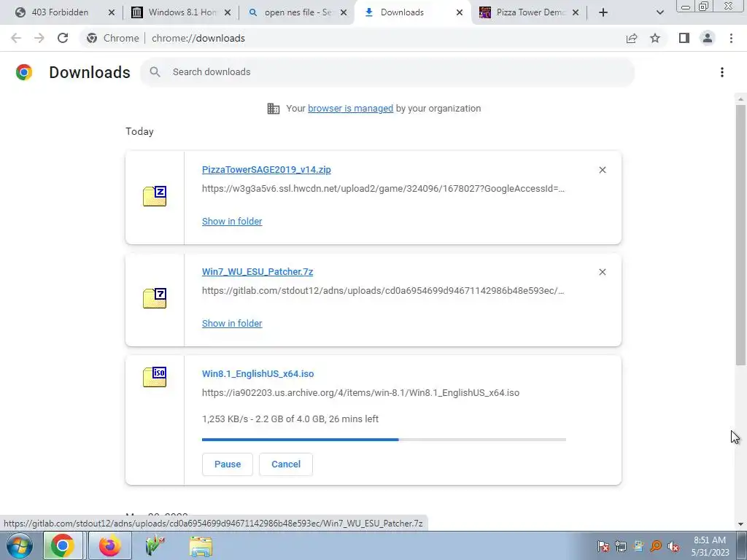The height and width of the screenshot is (560, 747).
Task: Click the zip file icon for PizzaTowerSAGE2019
Action: (155, 196)
